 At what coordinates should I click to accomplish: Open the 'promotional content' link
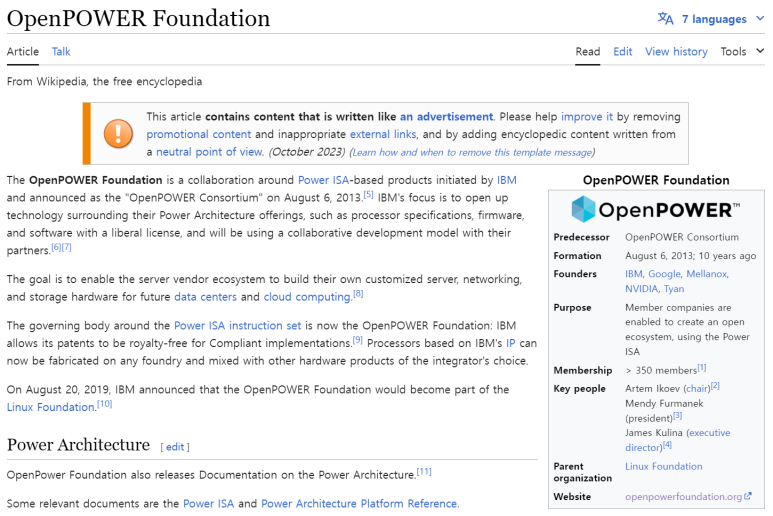199,134
